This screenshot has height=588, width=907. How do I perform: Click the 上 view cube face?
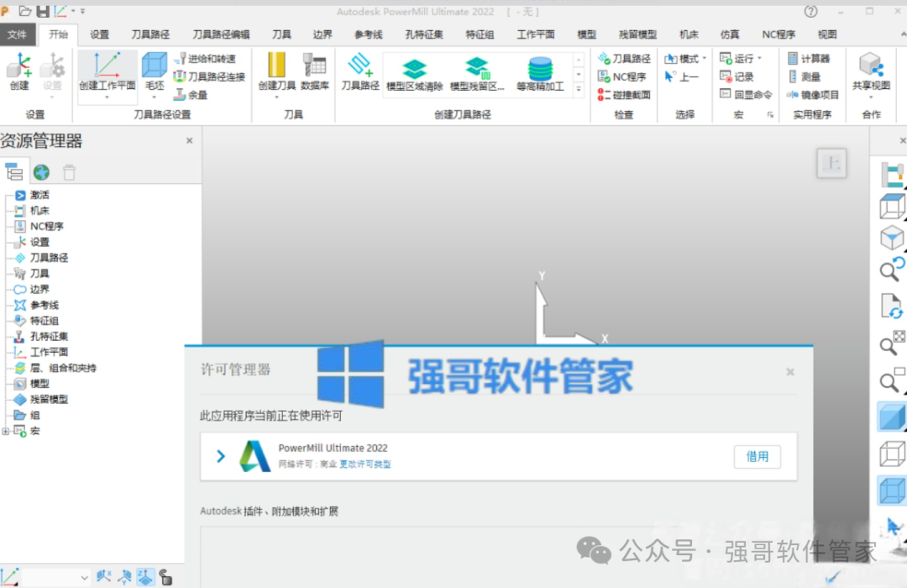(831, 163)
